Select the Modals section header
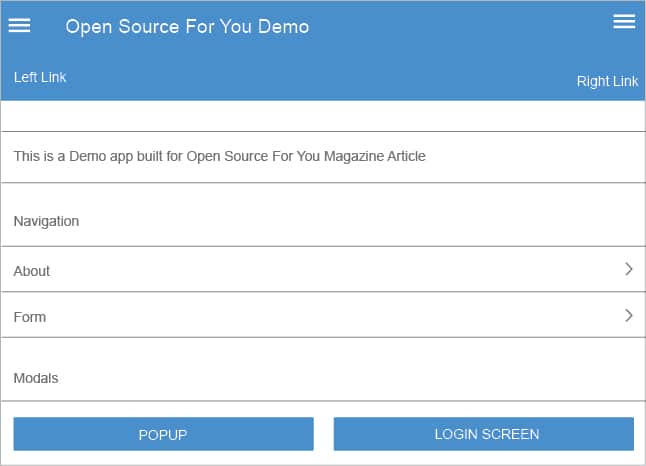The width and height of the screenshot is (646, 466). 36,378
